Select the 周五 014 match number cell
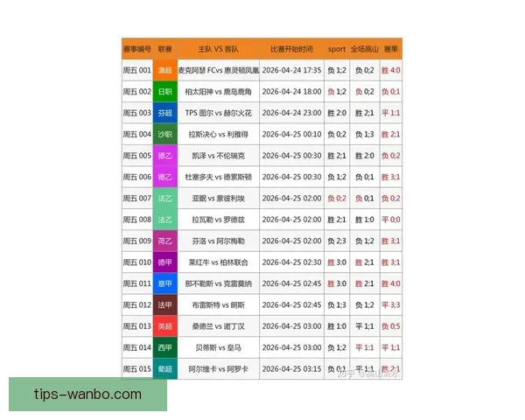 point(137,347)
